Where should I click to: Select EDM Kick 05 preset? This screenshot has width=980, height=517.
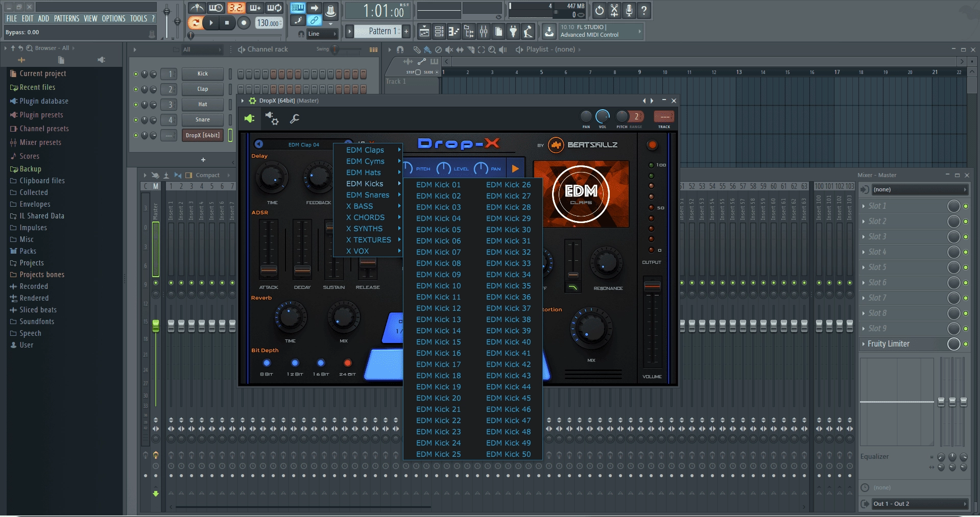(438, 230)
